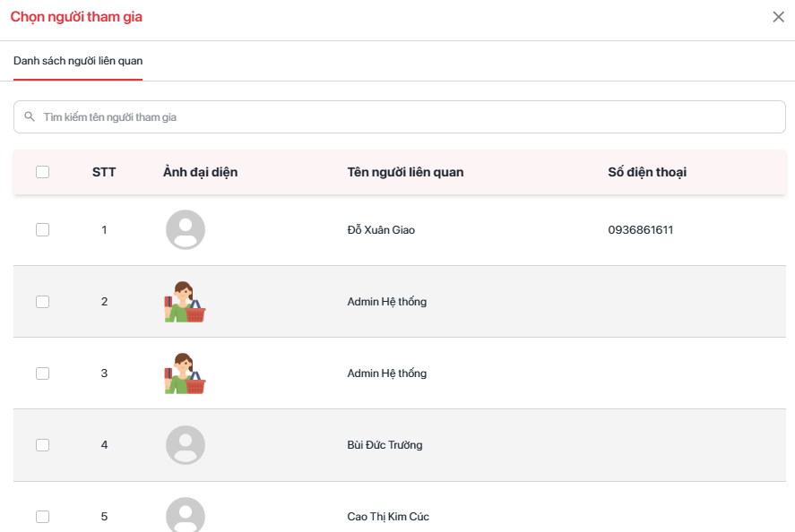Click the Tên người liên quan column header
This screenshot has height=532, width=795.
point(405,172)
